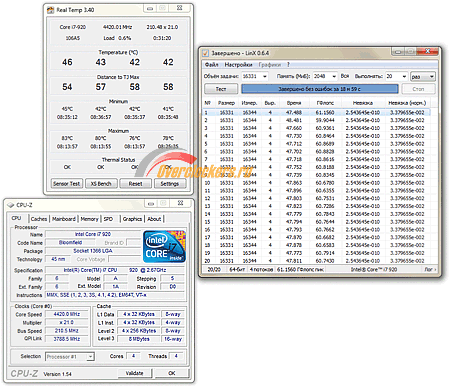
Task: Switch to the Graphics tab in CPU-Z
Action: (x=132, y=219)
